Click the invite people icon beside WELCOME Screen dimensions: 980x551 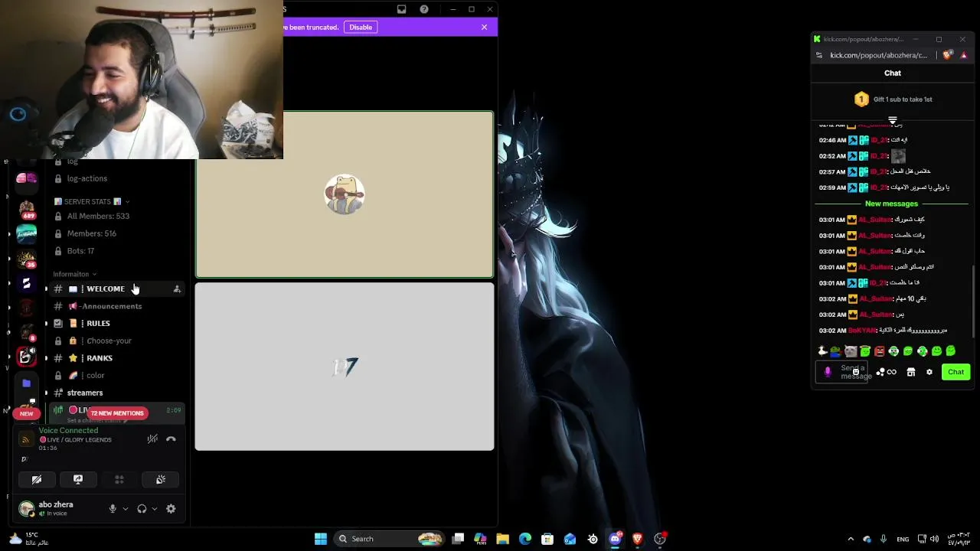[x=177, y=289]
